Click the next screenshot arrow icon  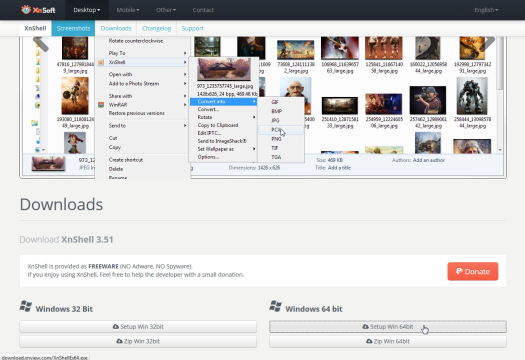487,43
